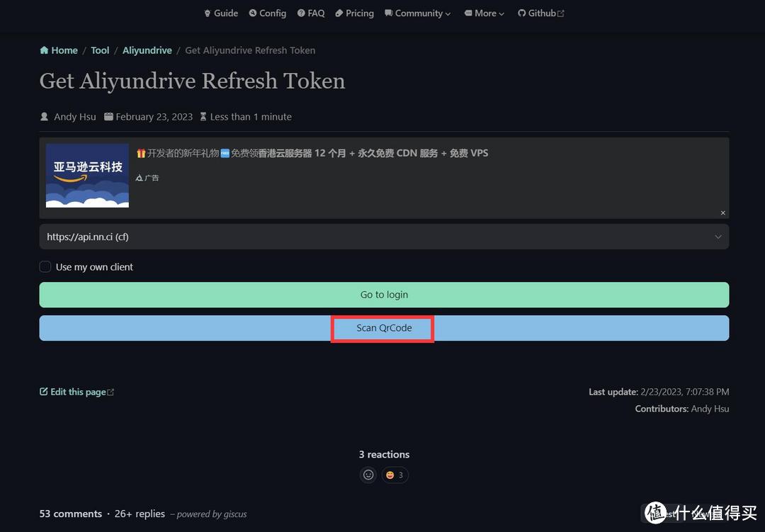The height and width of the screenshot is (532, 765).
Task: Open the giscus link
Action: tap(233, 514)
